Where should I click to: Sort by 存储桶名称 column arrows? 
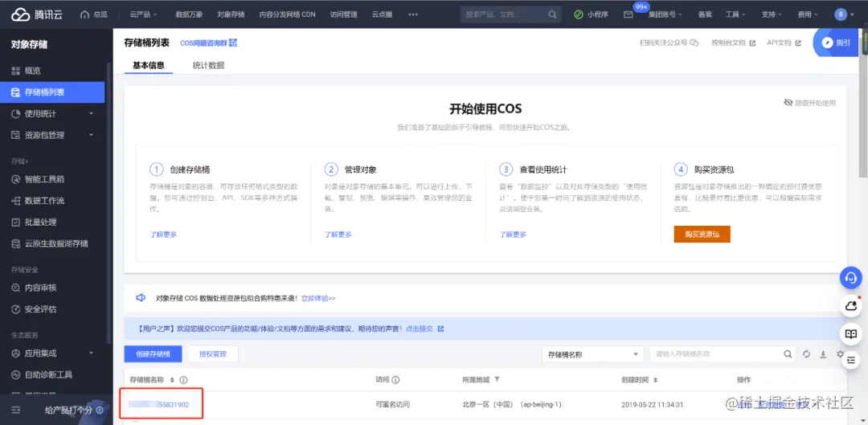[172, 380]
